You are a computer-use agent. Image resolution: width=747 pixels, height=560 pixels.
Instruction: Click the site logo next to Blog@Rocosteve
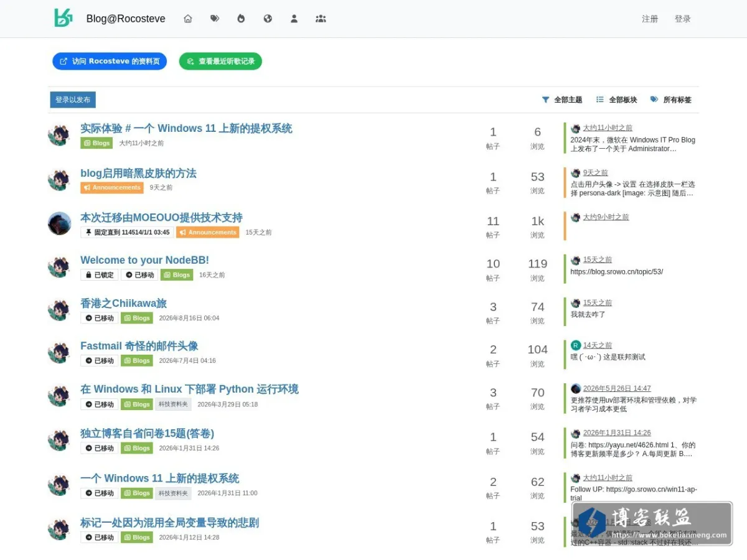tap(63, 18)
